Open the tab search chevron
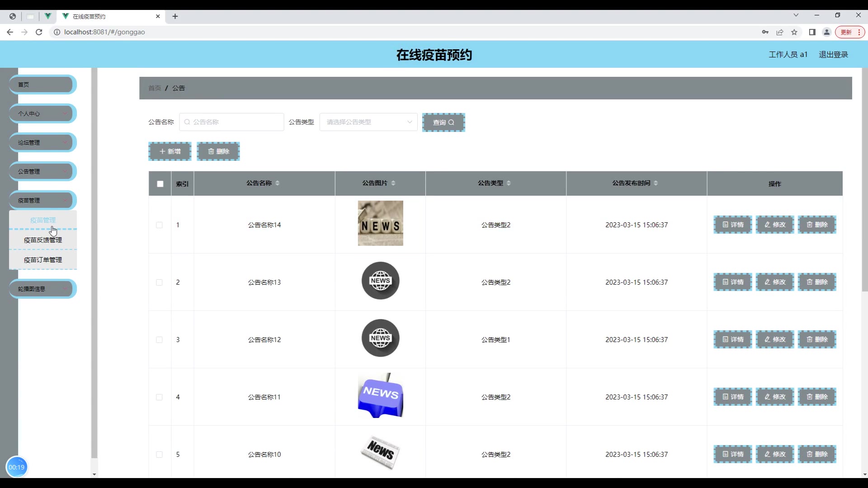Viewport: 868px width, 488px height. [796, 15]
